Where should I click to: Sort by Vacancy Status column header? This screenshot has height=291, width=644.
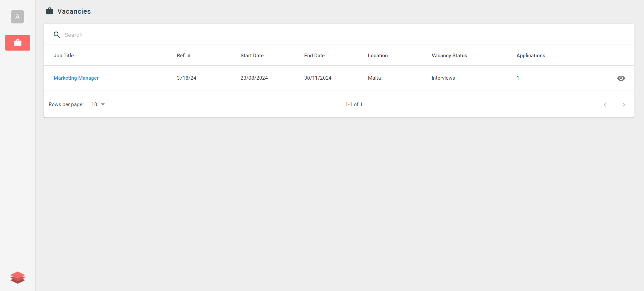point(449,56)
